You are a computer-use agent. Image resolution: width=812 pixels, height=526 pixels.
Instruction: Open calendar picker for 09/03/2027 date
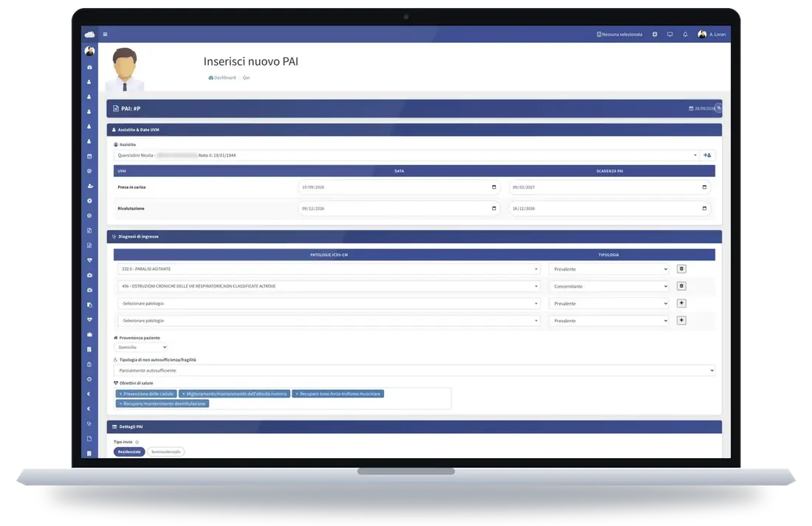point(704,187)
